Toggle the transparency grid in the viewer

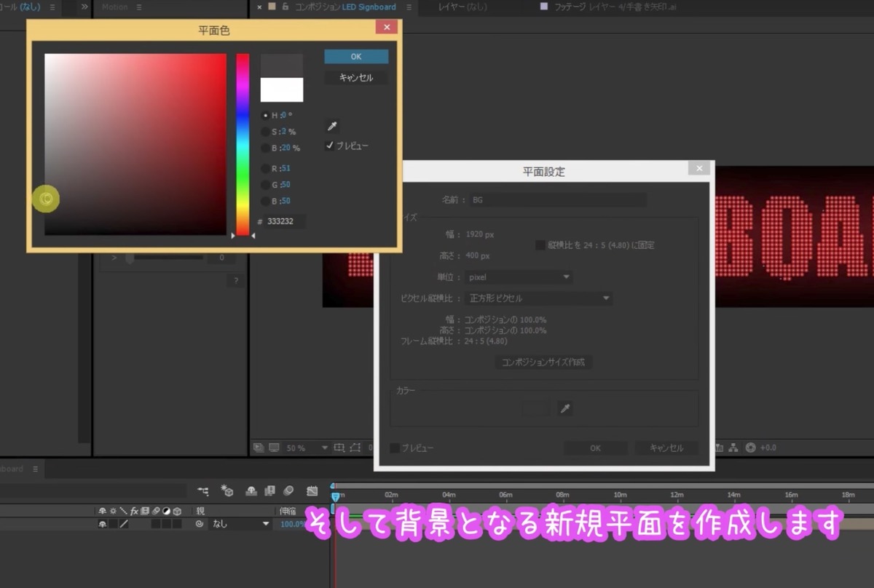point(274,447)
